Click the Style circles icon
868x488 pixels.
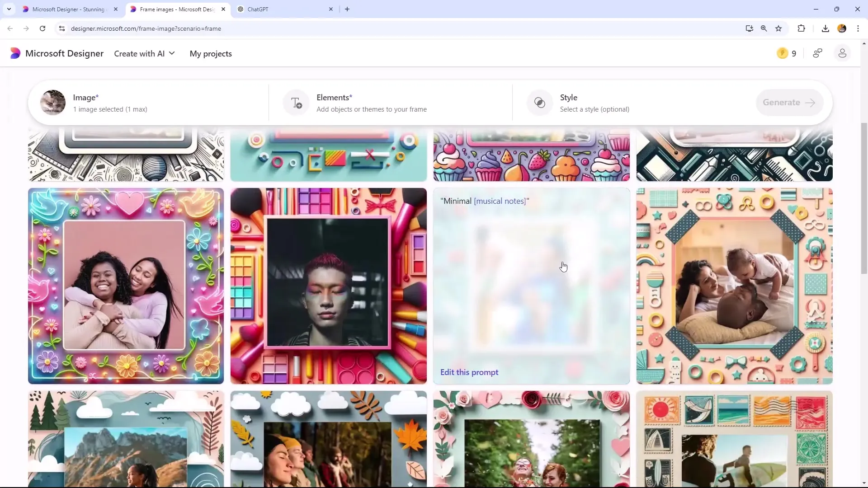tap(539, 103)
